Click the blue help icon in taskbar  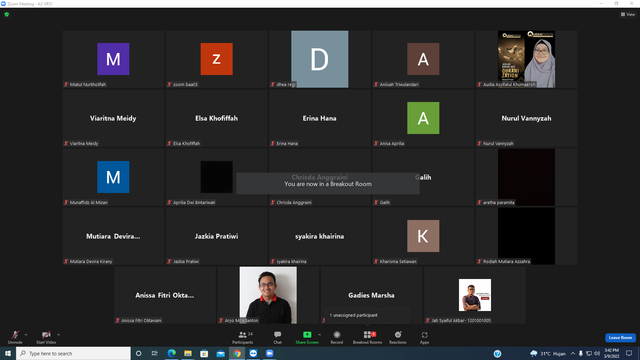click(x=497, y=354)
